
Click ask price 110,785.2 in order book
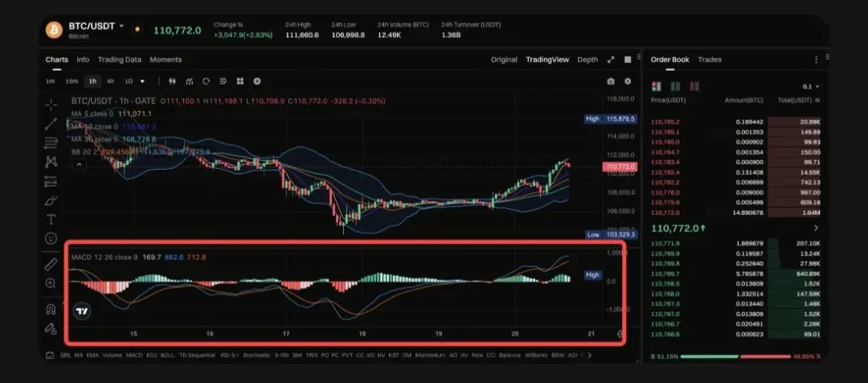[665, 122]
